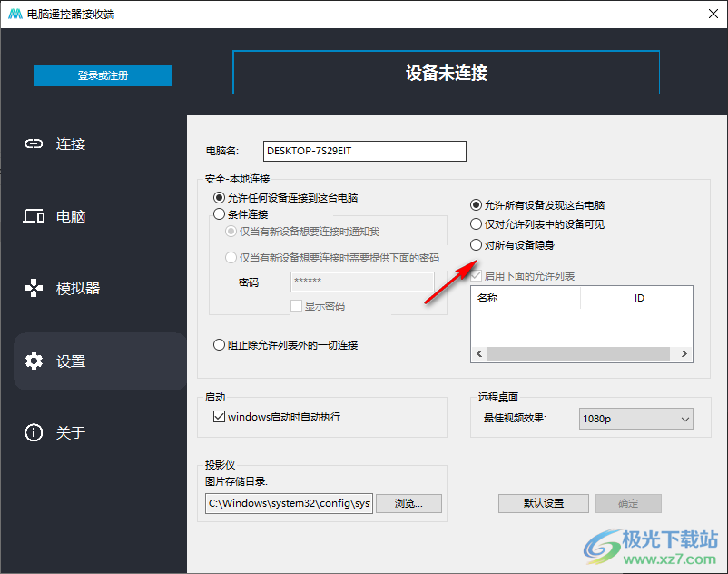This screenshot has width=728, height=574.
Task: Select the 对所有设备隐身 radio button
Action: click(x=476, y=244)
